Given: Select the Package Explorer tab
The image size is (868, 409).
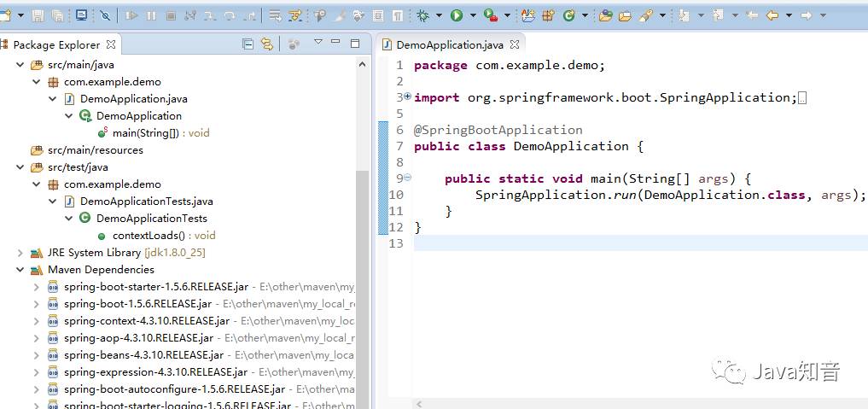Looking at the screenshot, I should click(x=56, y=45).
